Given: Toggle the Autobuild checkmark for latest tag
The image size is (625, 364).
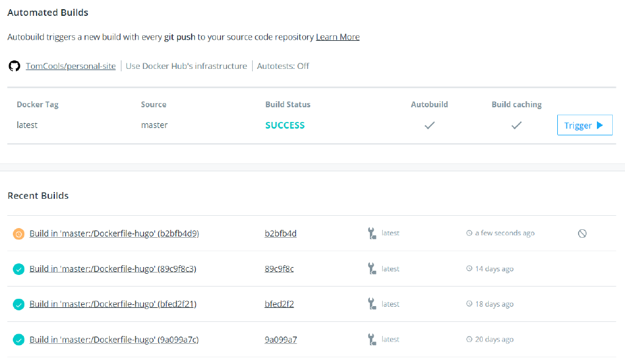Looking at the screenshot, I should click(429, 125).
